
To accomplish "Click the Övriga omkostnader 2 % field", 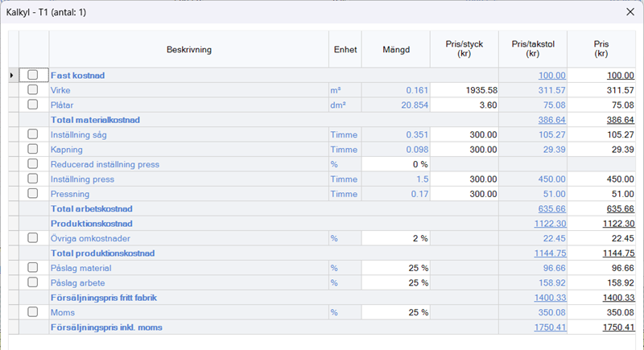I will coord(396,238).
